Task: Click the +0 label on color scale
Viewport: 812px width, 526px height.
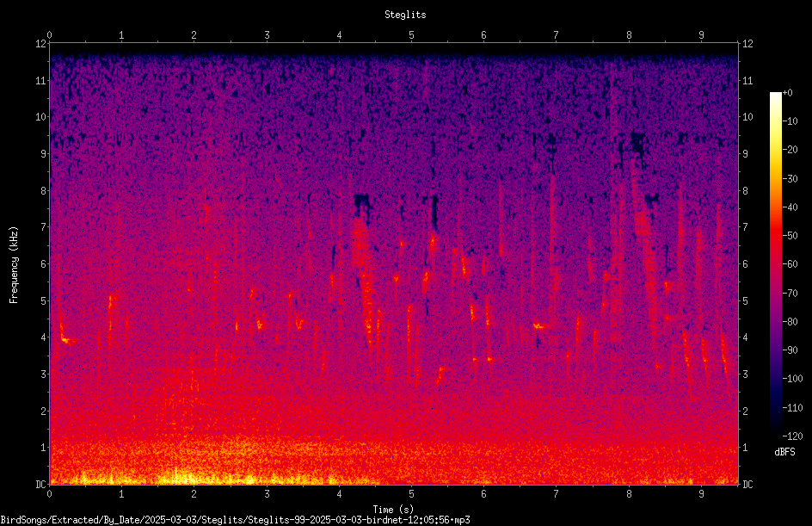Action: 788,93
